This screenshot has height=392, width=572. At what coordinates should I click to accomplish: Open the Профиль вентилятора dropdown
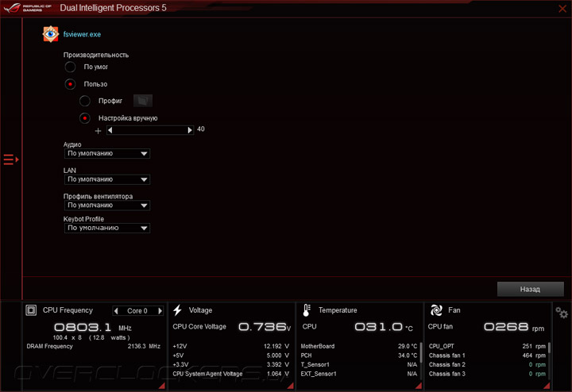107,205
